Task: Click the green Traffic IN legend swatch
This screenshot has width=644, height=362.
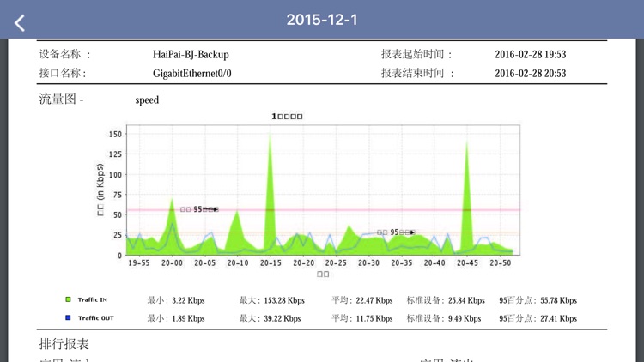Action: tap(68, 299)
